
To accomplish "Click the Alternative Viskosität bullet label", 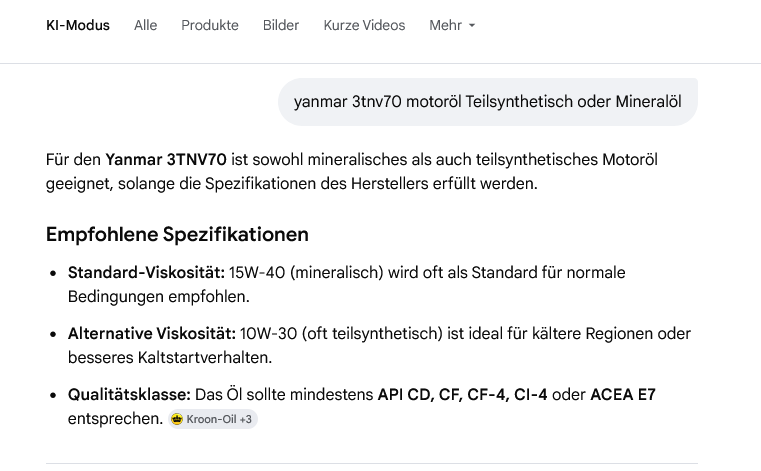I will coord(151,333).
